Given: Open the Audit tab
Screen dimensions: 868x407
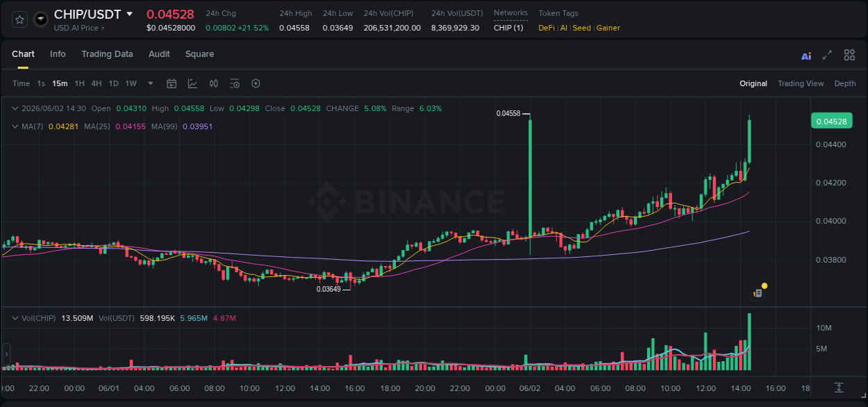Looking at the screenshot, I should [159, 54].
